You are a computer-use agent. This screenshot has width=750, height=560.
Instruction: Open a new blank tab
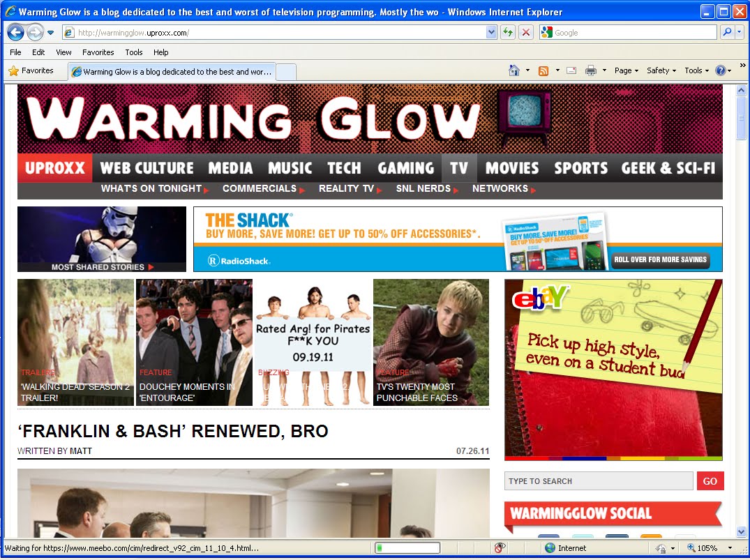(286, 73)
